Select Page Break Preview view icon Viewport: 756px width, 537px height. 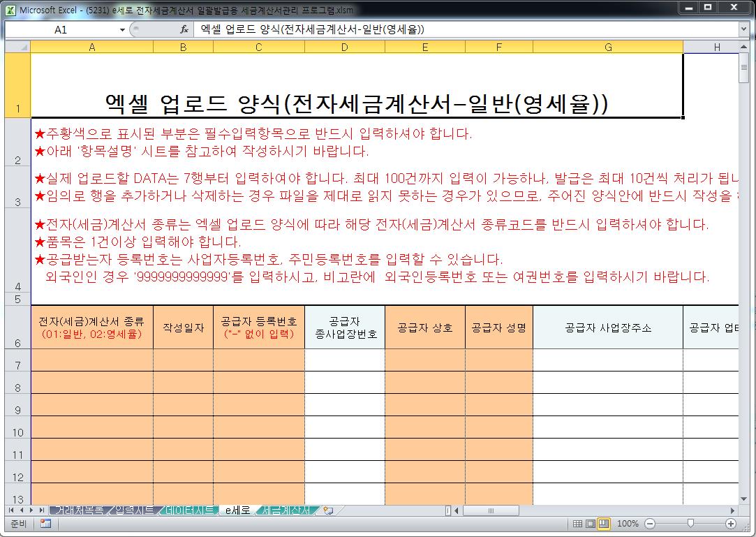(x=605, y=523)
